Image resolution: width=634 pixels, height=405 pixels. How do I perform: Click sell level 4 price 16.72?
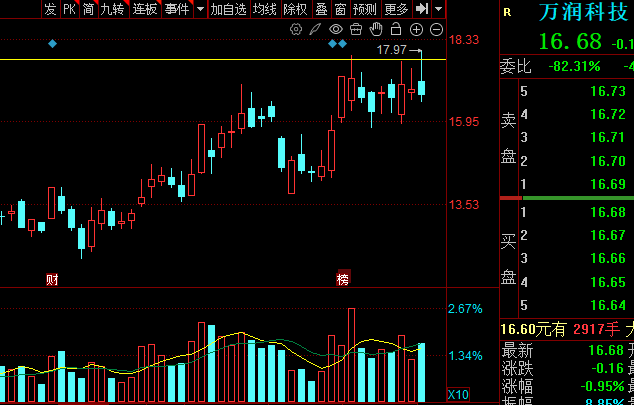point(608,114)
